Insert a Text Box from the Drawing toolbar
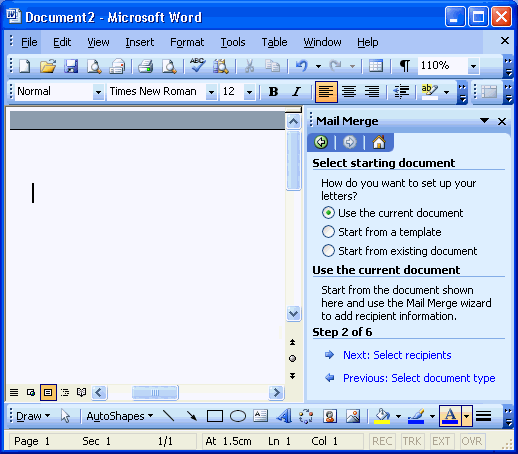The width and height of the screenshot is (518, 454). (261, 416)
